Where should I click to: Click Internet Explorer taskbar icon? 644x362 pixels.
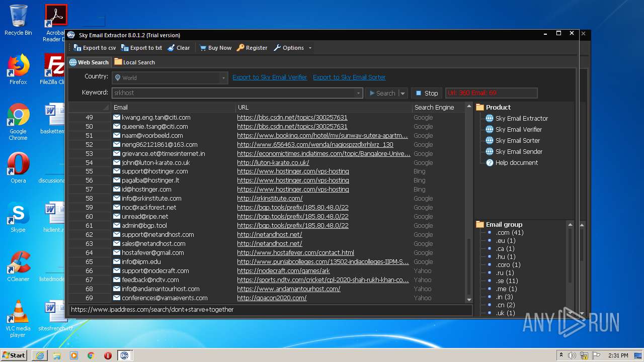tap(40, 355)
